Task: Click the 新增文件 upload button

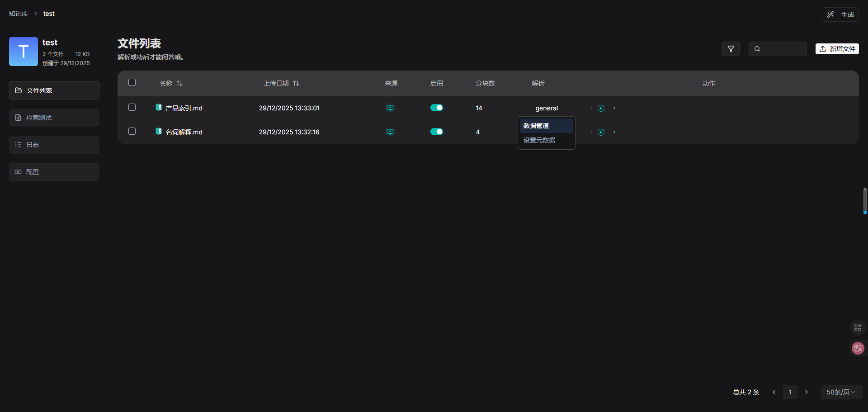Action: click(837, 49)
